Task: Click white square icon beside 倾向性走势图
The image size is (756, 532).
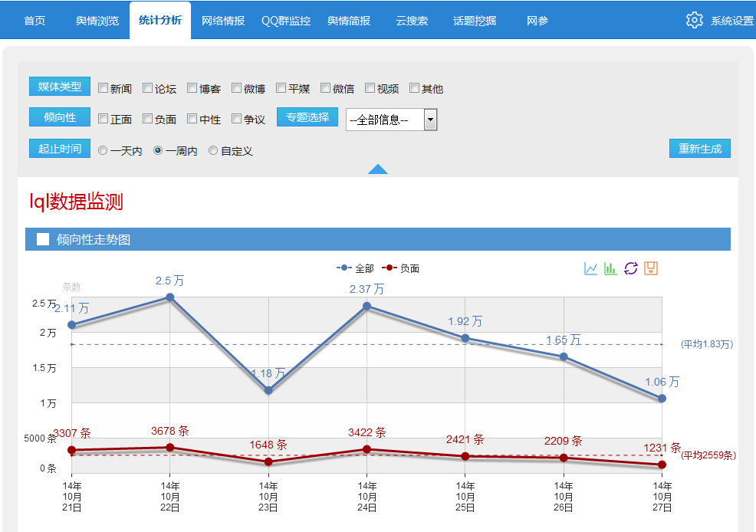Action: pyautogui.click(x=43, y=239)
